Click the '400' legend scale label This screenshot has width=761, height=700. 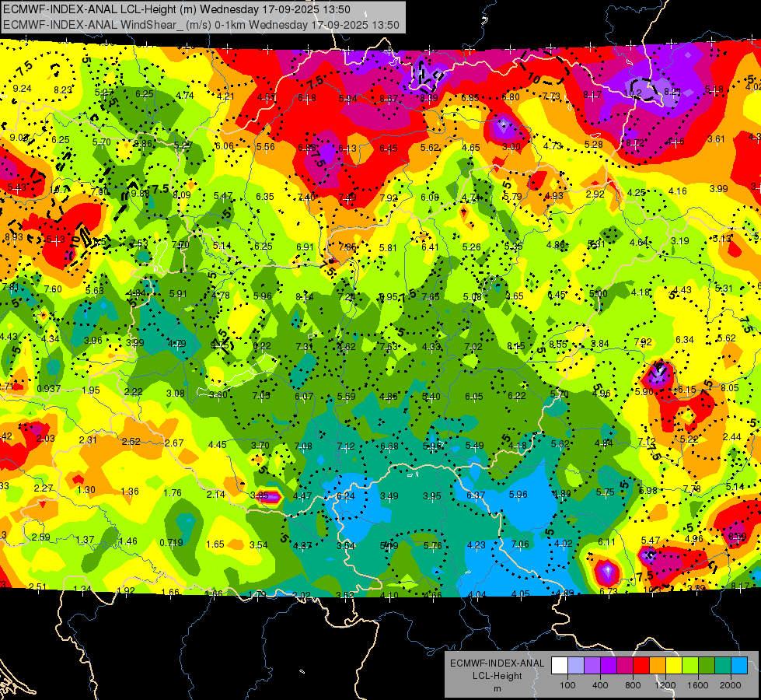[x=600, y=685]
